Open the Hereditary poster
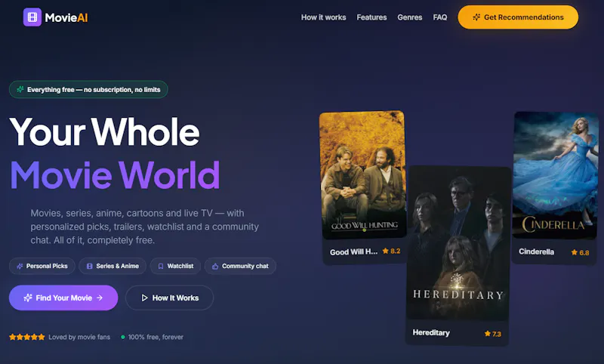Image resolution: width=604 pixels, height=364 pixels. pyautogui.click(x=458, y=243)
